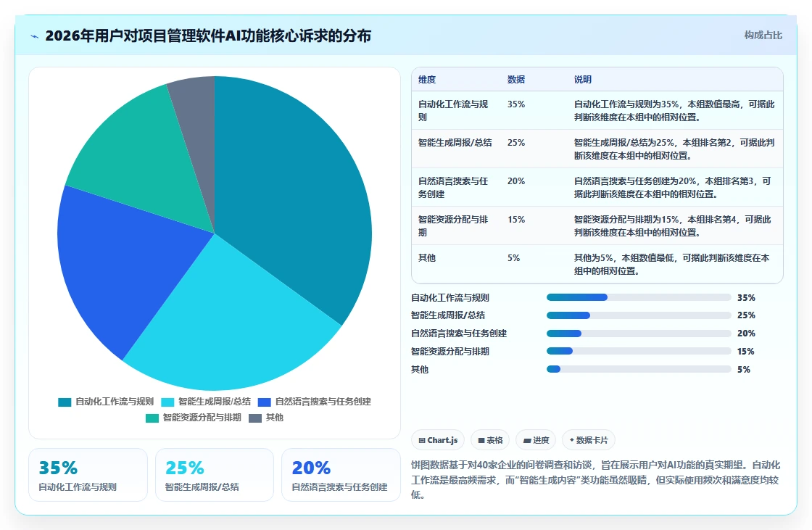Toggle 其他 gray legend swatch

point(255,418)
